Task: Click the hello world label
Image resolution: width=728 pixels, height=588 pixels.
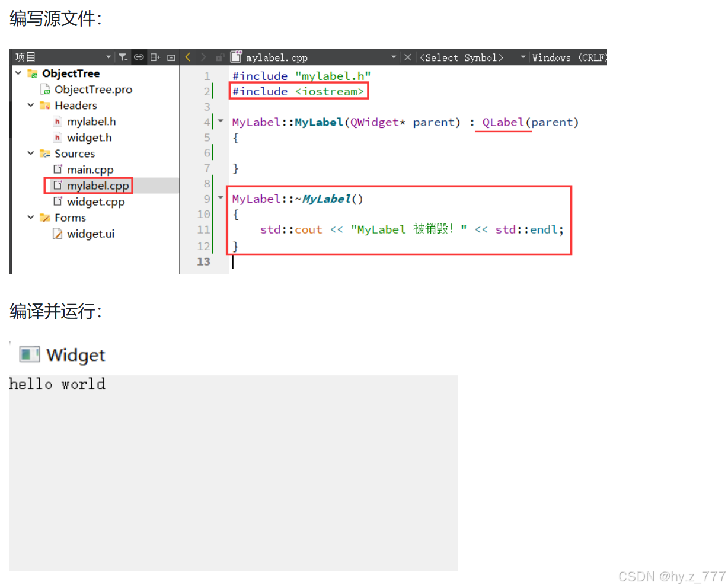Action: [58, 384]
